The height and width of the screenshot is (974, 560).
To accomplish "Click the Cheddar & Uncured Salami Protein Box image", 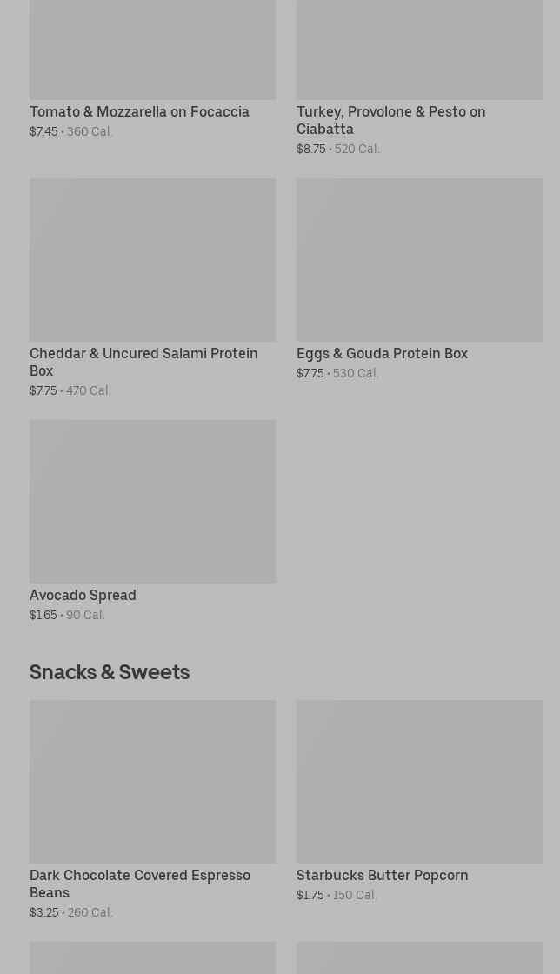I will coord(152,260).
